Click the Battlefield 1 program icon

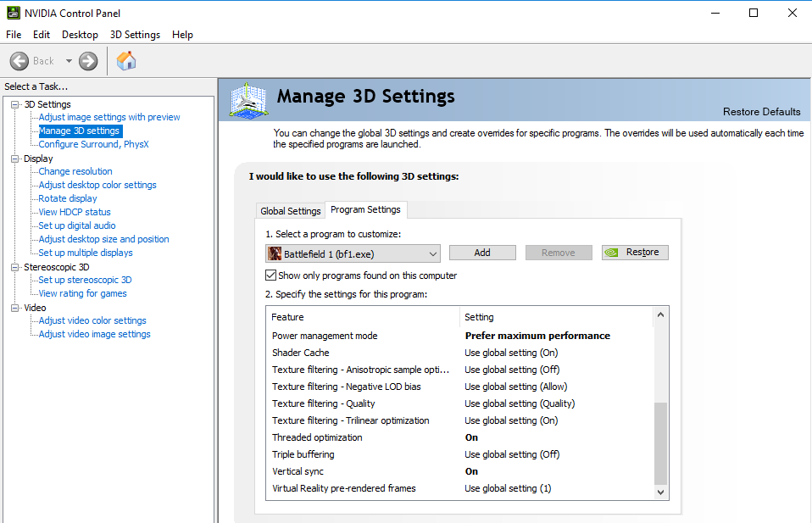tap(275, 253)
